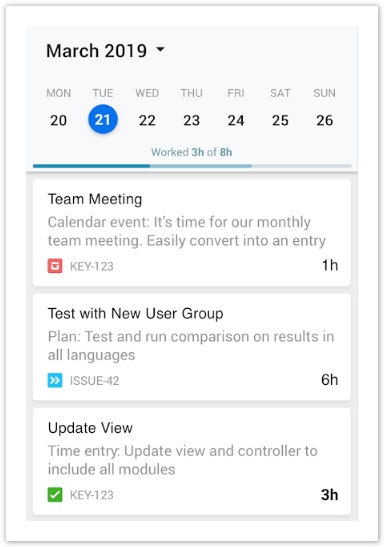Select Thursday 23 in the week strip
384x547 pixels.
[x=191, y=120]
